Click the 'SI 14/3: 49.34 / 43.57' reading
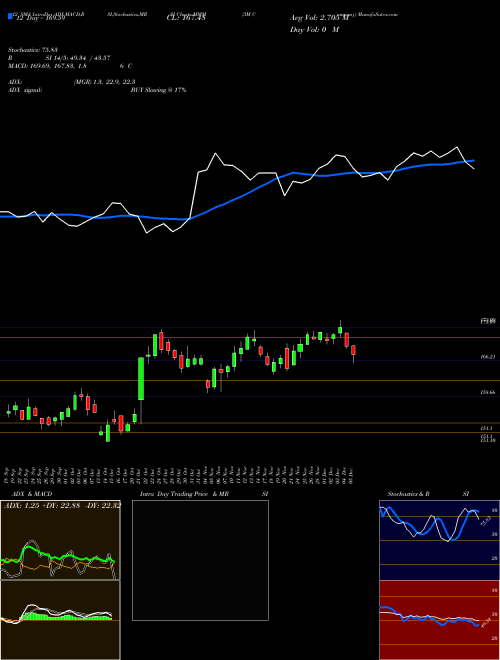 pos(78,58)
